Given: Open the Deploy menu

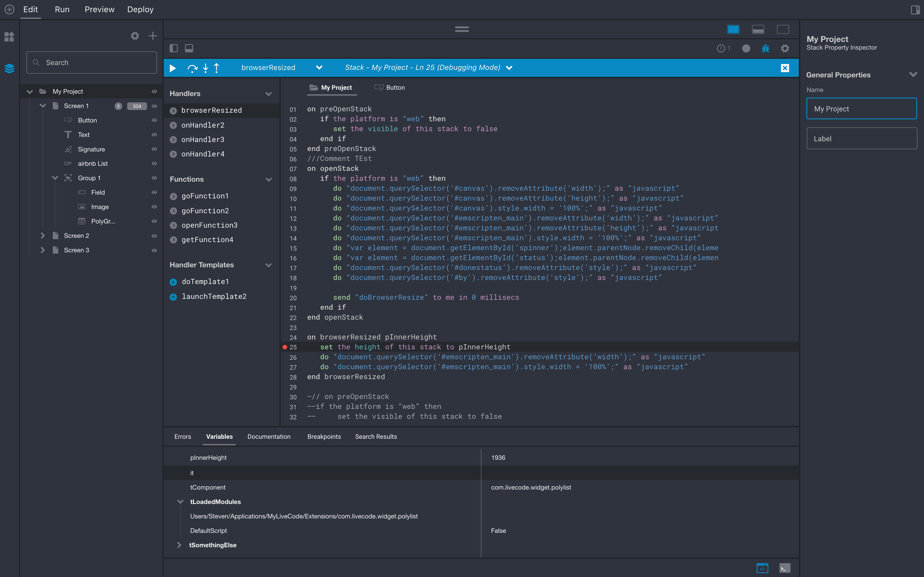Looking at the screenshot, I should (x=140, y=9).
